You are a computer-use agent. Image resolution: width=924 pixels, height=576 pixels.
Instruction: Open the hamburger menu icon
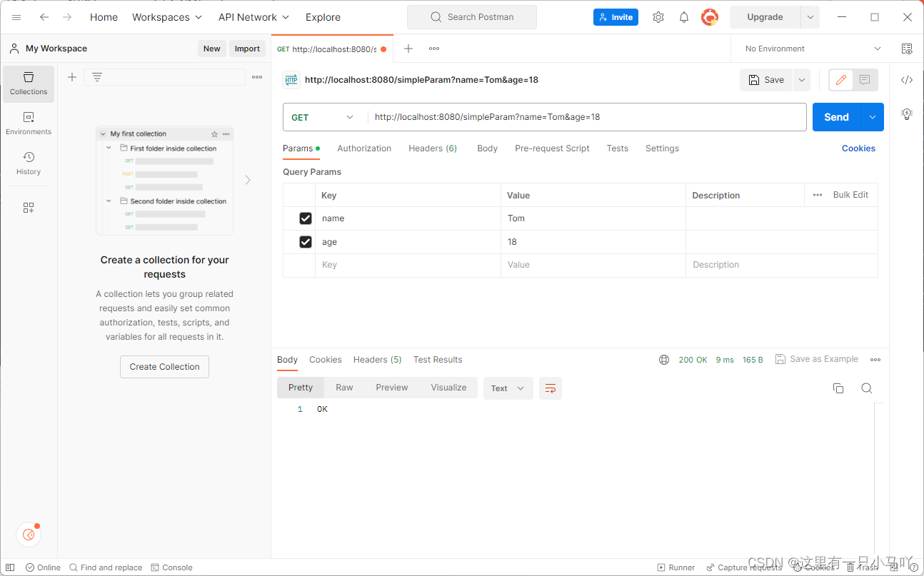16,17
